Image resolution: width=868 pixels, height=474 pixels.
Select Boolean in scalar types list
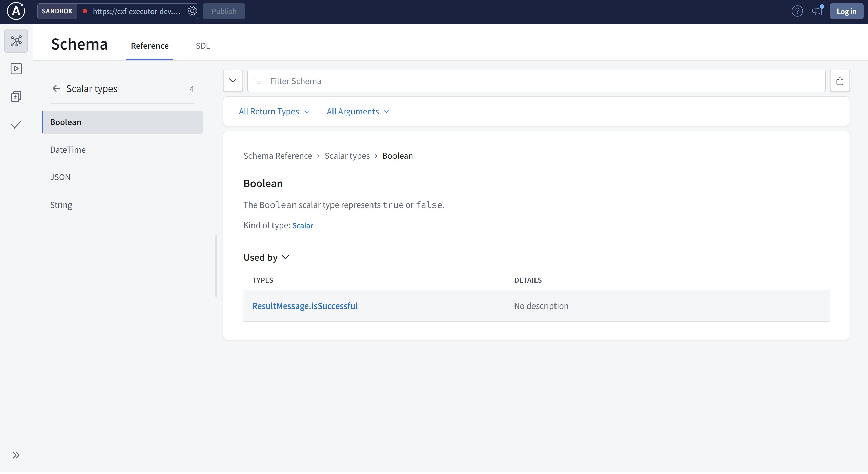pyautogui.click(x=122, y=122)
